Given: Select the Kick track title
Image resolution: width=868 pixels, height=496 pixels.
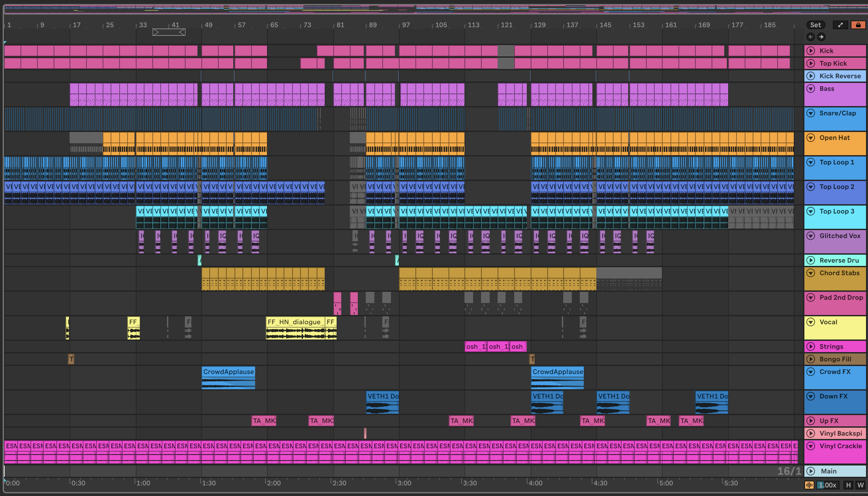Looking at the screenshot, I should coord(827,51).
